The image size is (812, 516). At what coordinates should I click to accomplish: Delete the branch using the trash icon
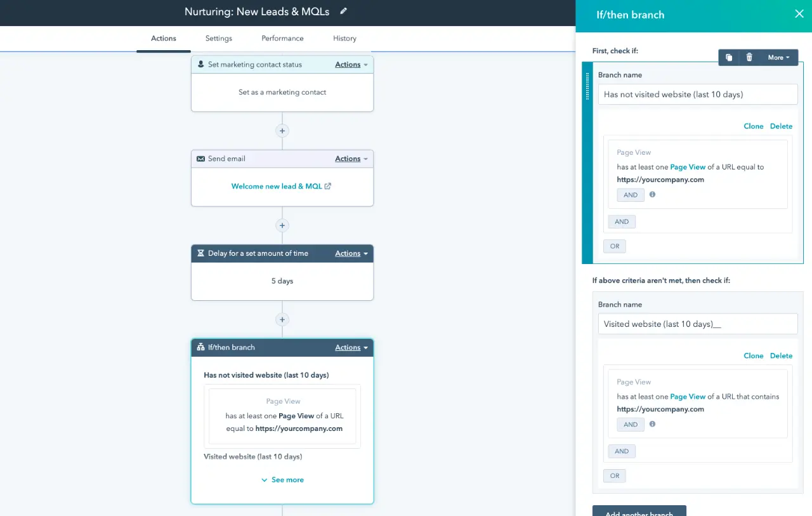[749, 57]
